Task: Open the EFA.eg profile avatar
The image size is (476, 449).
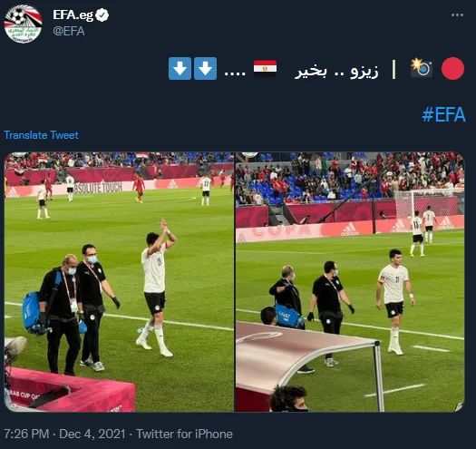Action: coord(23,24)
